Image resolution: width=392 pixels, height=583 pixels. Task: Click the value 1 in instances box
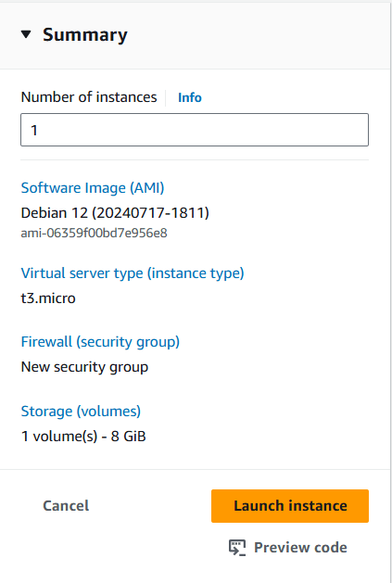pyautogui.click(x=34, y=130)
